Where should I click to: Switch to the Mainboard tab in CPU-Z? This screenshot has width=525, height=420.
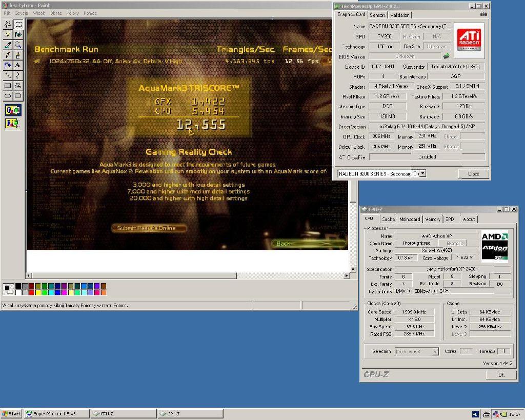[x=410, y=219]
